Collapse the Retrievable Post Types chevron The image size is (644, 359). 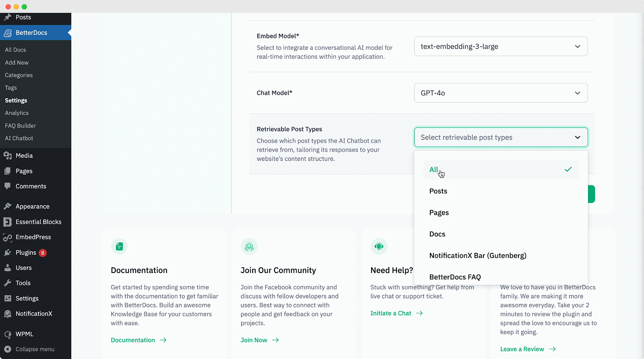(x=578, y=137)
